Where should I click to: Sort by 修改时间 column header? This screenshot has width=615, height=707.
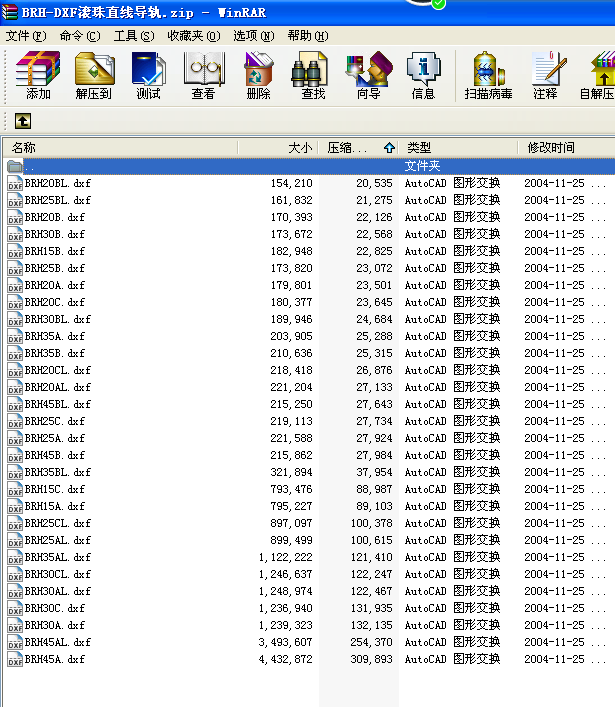point(567,147)
